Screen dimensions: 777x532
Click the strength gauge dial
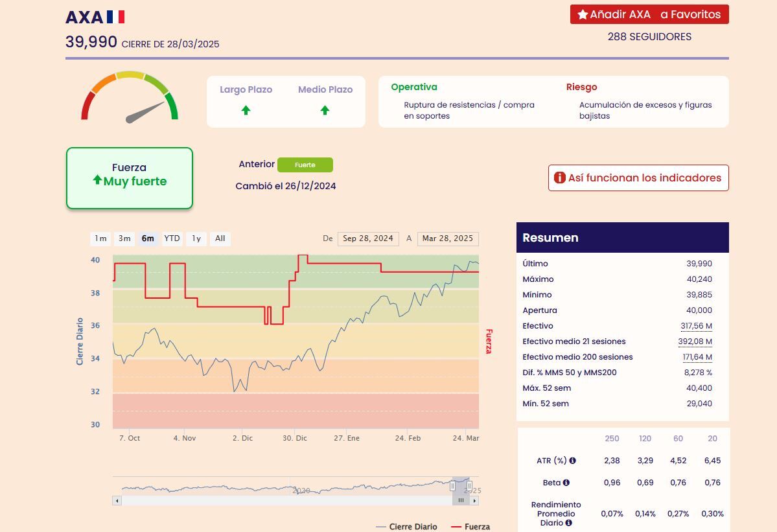tap(129, 97)
